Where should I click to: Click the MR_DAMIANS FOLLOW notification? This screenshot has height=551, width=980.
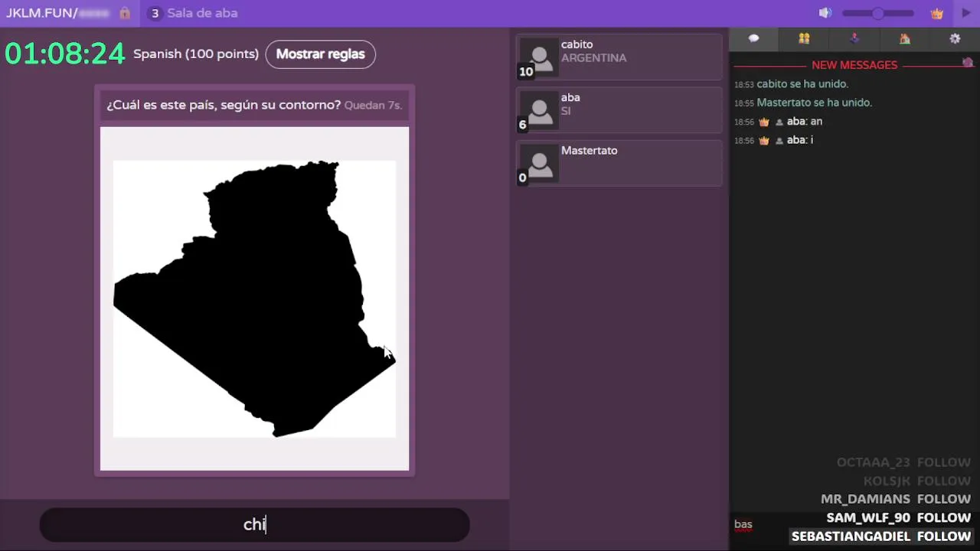896,499
